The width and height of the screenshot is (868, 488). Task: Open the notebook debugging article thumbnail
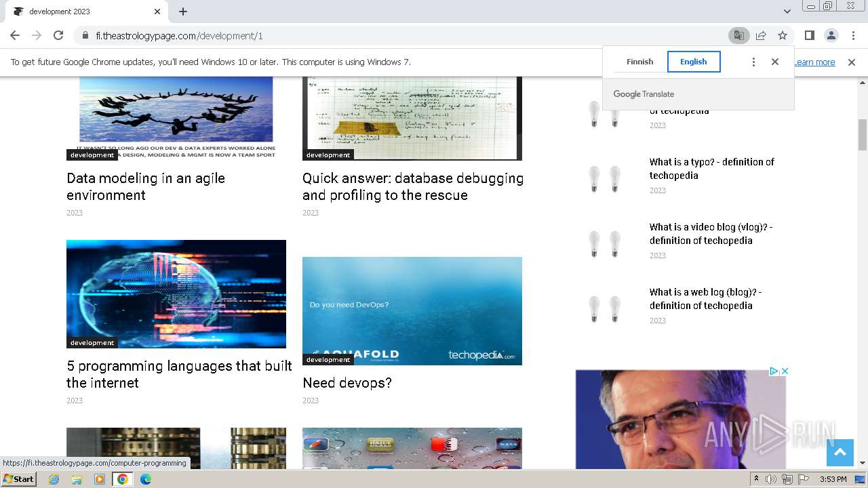pyautogui.click(x=412, y=118)
